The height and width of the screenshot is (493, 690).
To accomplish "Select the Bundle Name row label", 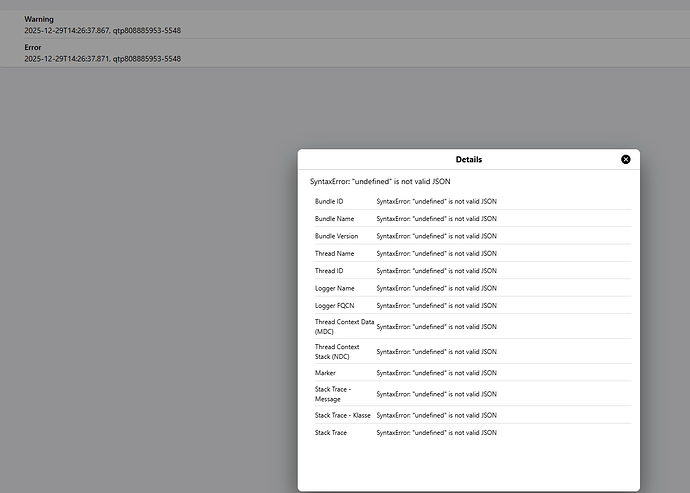I will click(334, 218).
